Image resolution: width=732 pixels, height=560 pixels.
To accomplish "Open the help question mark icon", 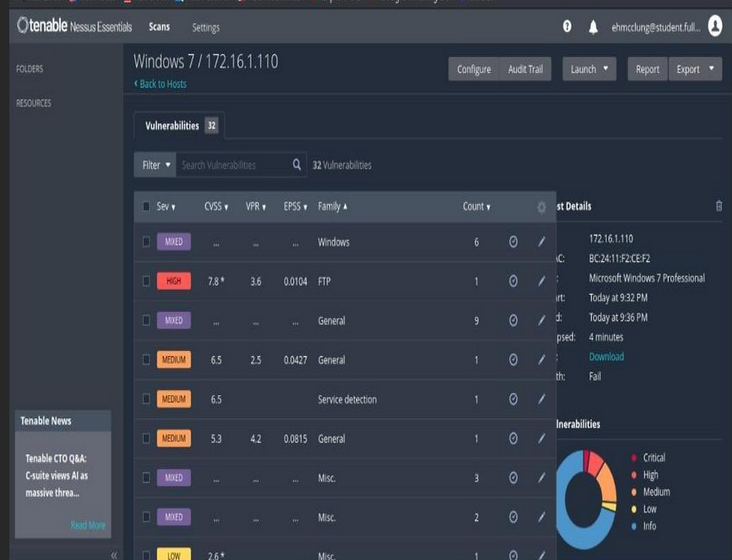I will click(x=567, y=27).
